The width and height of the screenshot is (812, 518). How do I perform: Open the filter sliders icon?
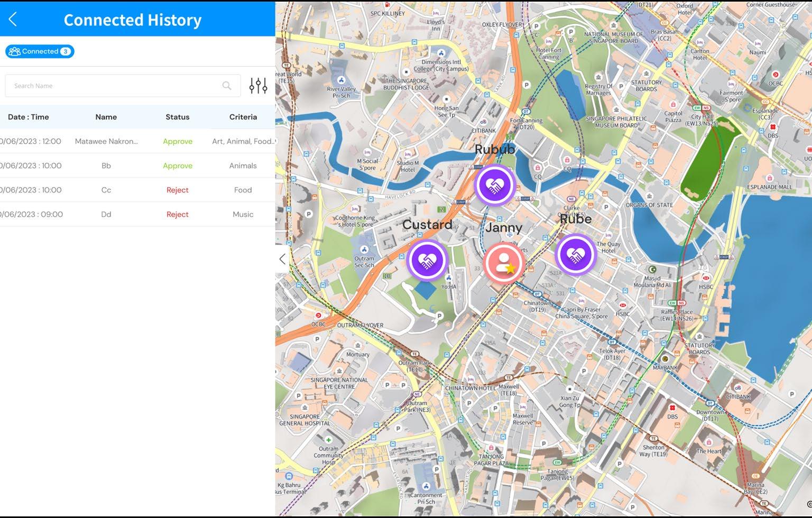pos(258,86)
